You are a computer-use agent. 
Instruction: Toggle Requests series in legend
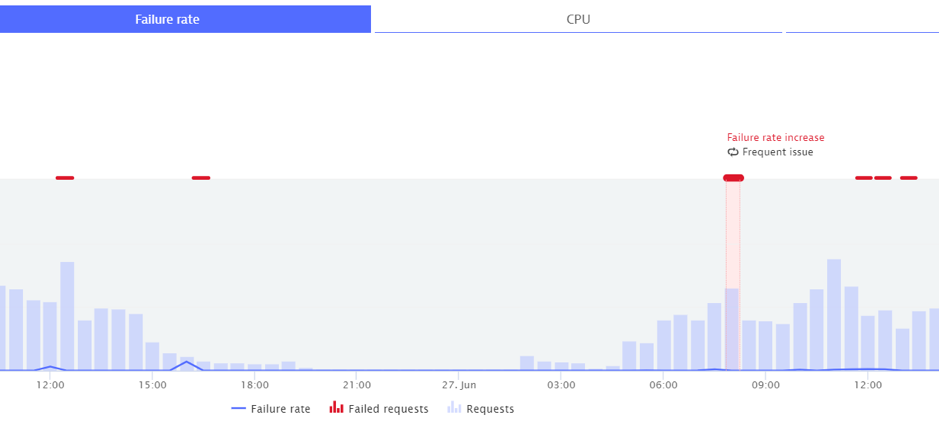coord(481,409)
